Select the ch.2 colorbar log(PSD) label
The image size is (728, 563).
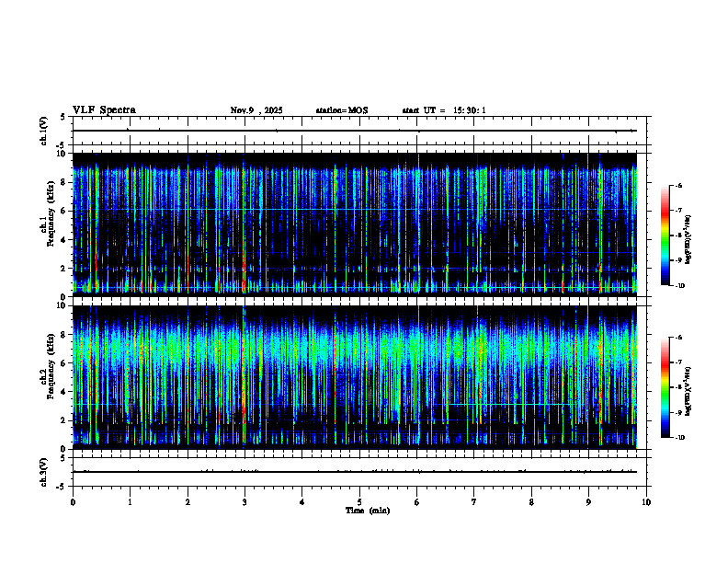688,391
